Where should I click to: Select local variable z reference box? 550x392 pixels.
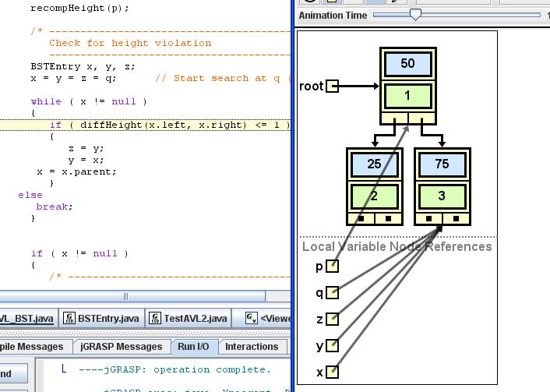tap(332, 320)
